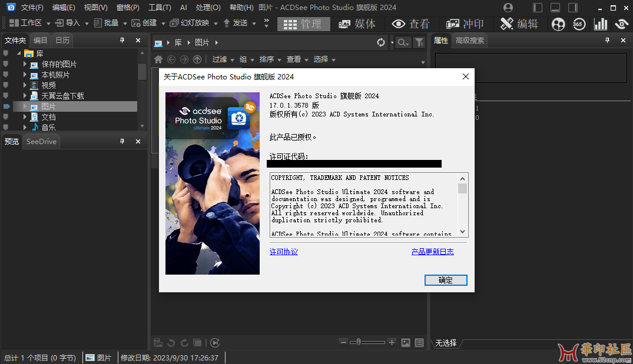Click the filter funnel icon
Image resolution: width=633 pixels, height=364 pixels.
[x=419, y=42]
